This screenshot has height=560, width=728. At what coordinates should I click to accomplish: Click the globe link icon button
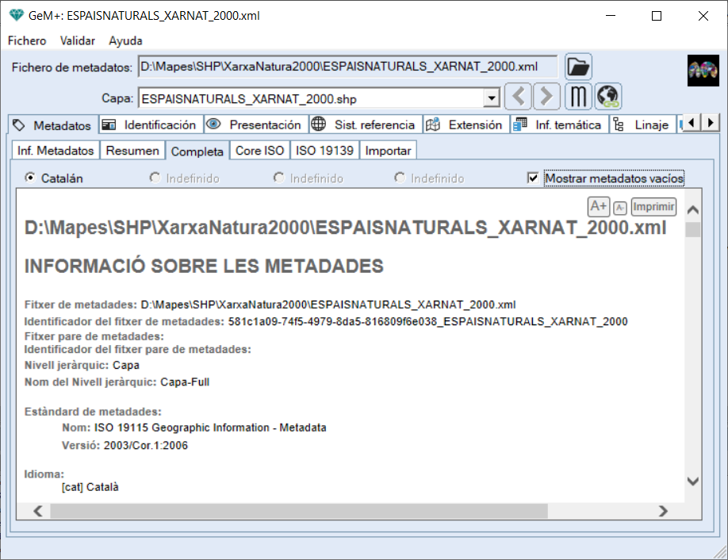(x=608, y=98)
